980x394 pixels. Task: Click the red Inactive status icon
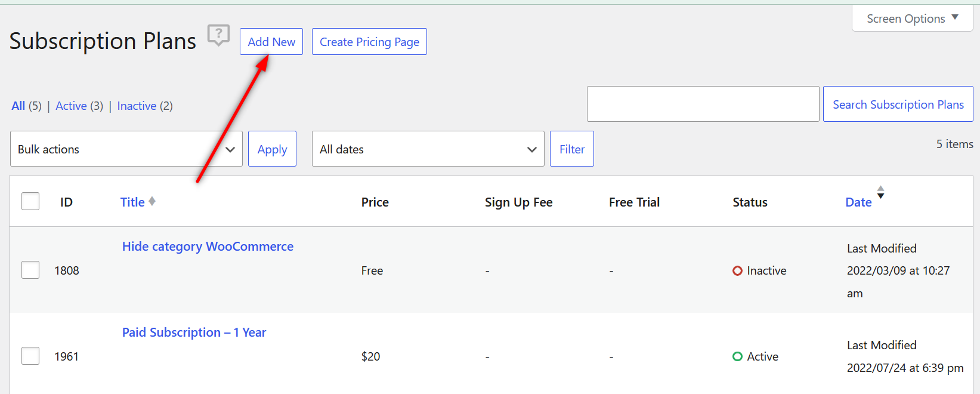tap(737, 270)
